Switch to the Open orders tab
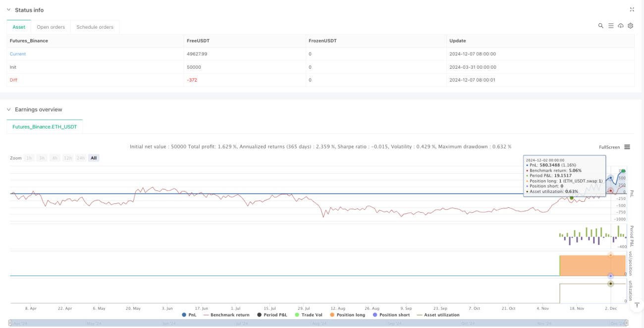Image resolution: width=644 pixels, height=328 pixels. [x=51, y=27]
